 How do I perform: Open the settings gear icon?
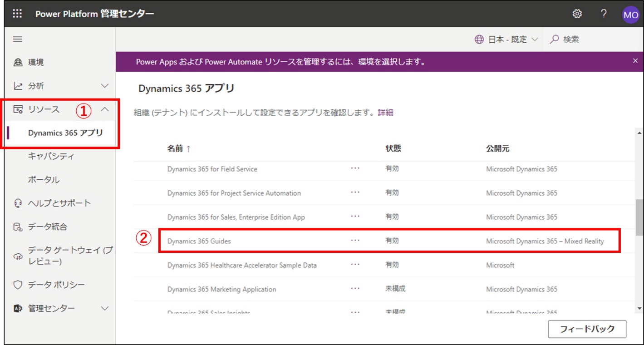pyautogui.click(x=577, y=14)
